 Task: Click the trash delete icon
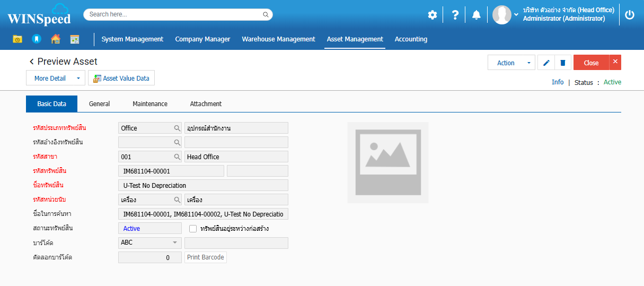(x=563, y=63)
